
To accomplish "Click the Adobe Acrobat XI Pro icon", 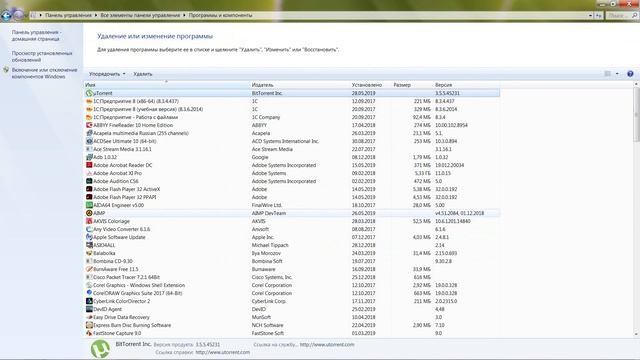I will pyautogui.click(x=89, y=173).
